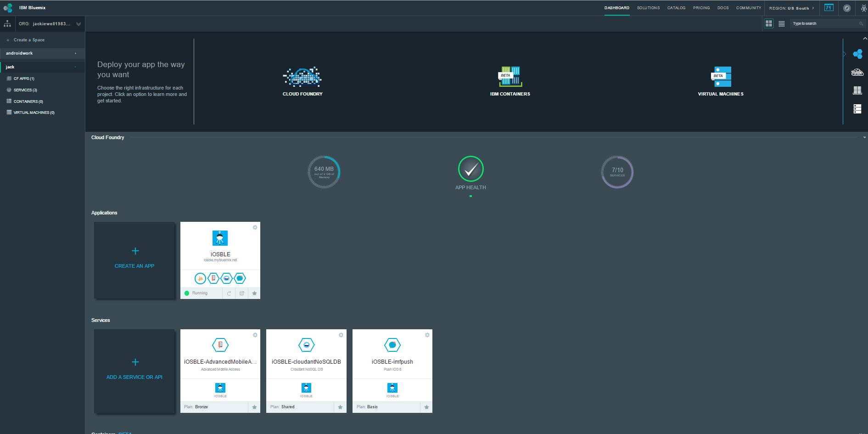Click the iOSBLE app barbecue icon
Screen dimensions: 868x434
coord(220,238)
